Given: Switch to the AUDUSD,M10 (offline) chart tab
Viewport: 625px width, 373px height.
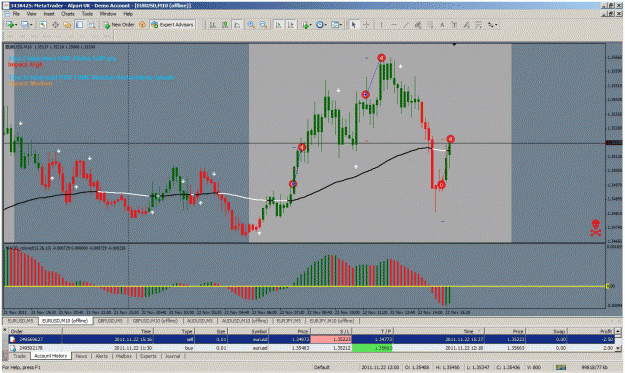Looking at the screenshot, I should click(244, 321).
